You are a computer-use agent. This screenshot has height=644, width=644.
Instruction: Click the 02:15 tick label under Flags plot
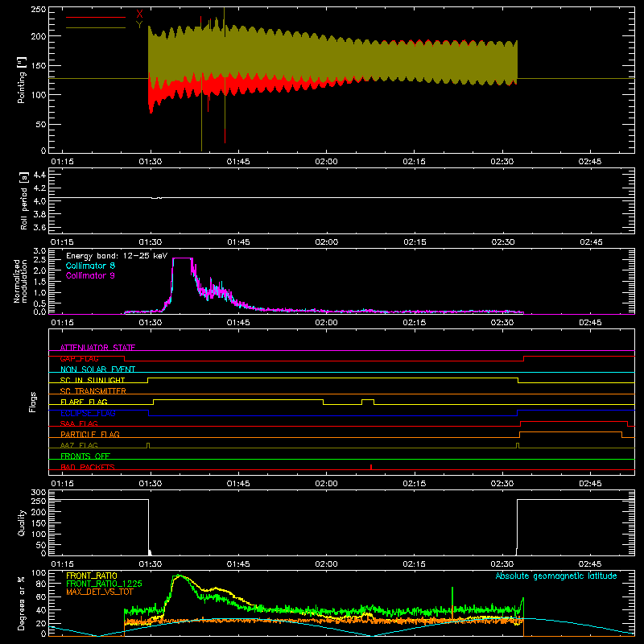point(415,484)
